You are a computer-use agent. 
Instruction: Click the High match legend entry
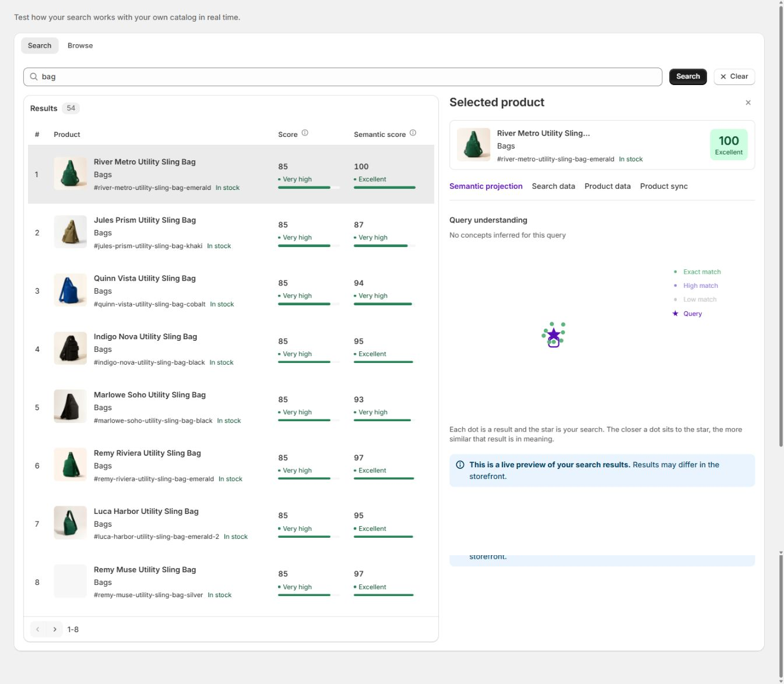click(x=695, y=286)
